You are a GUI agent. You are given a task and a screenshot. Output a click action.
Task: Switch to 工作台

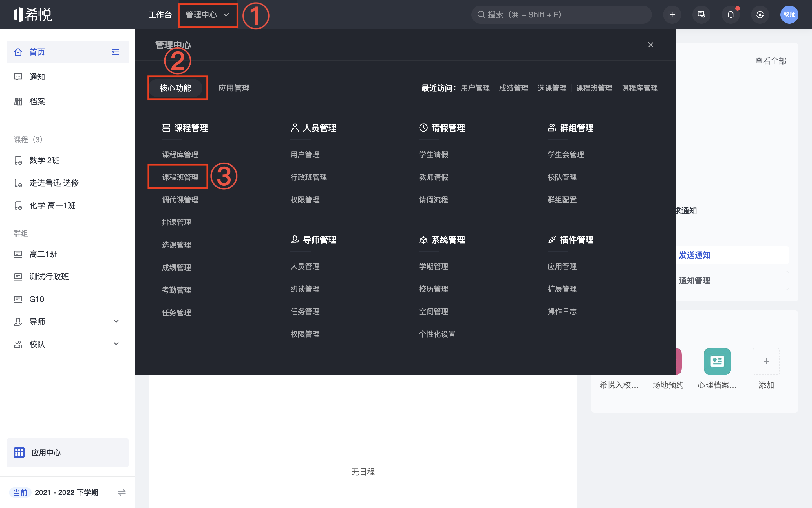tap(160, 15)
